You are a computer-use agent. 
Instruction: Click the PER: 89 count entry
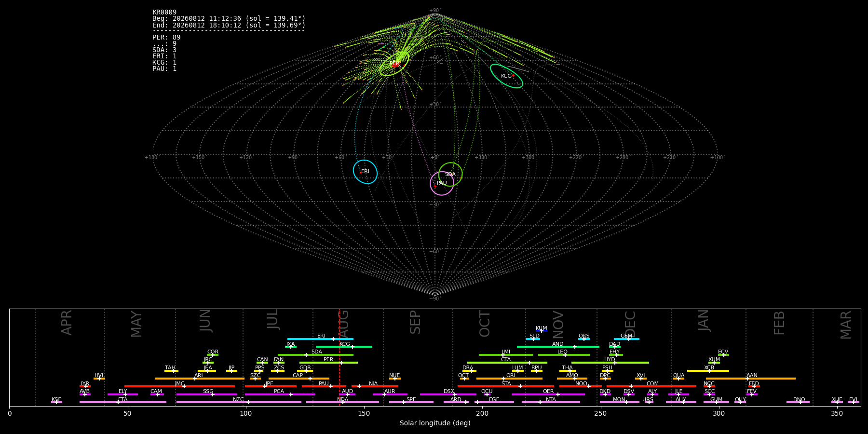click(x=166, y=38)
